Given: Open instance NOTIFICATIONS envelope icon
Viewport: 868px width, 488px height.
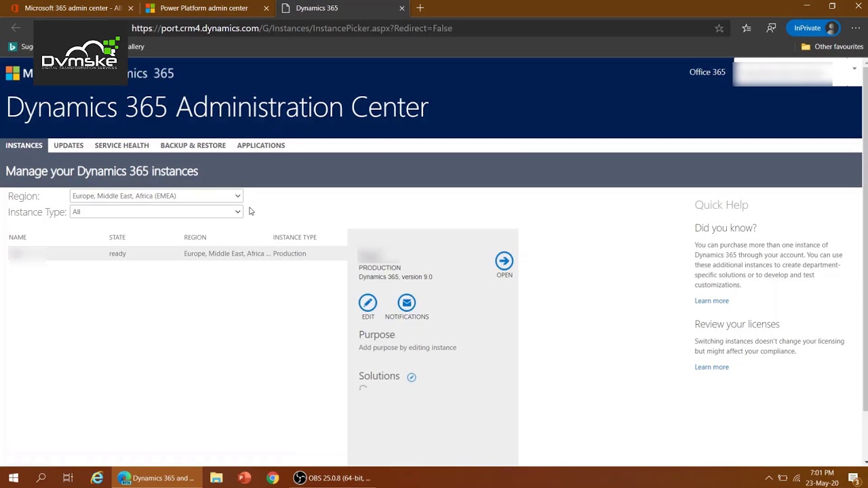Looking at the screenshot, I should [x=407, y=302].
